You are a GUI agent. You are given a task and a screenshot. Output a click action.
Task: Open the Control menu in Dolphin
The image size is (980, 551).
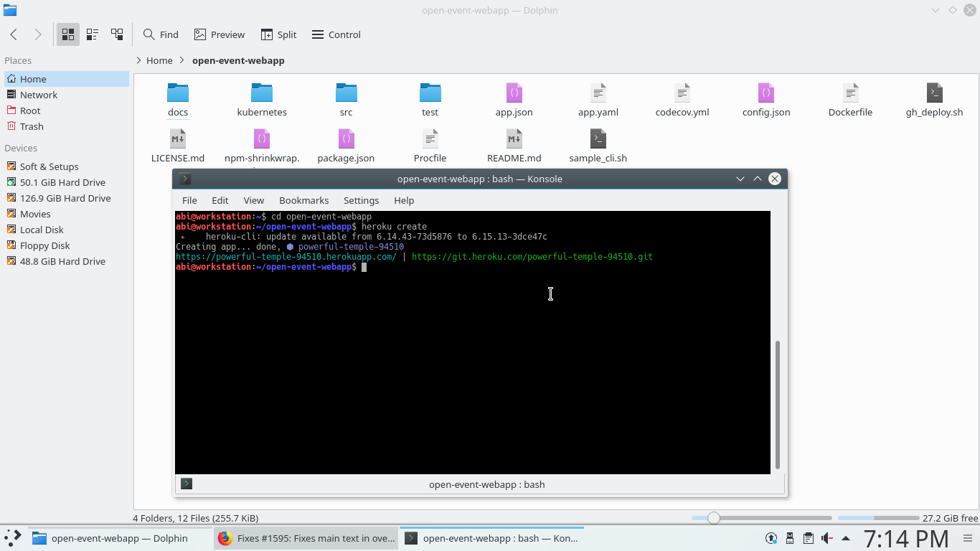coord(336,34)
